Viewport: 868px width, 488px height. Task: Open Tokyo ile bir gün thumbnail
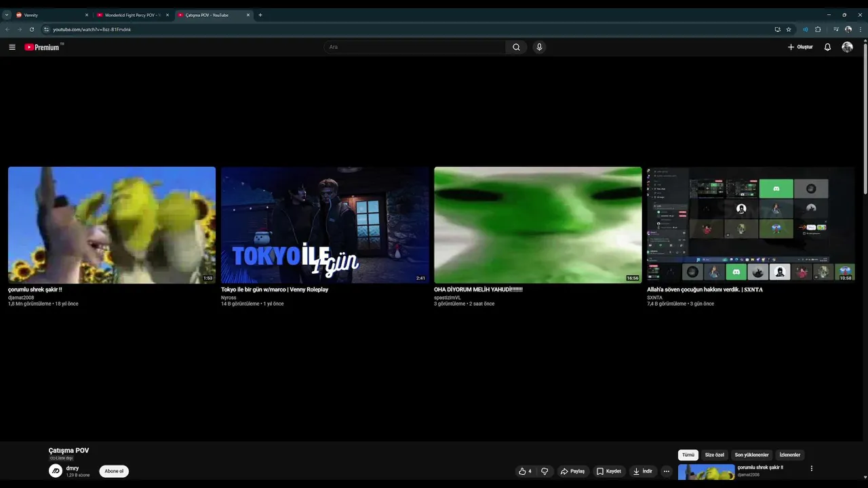tap(325, 225)
